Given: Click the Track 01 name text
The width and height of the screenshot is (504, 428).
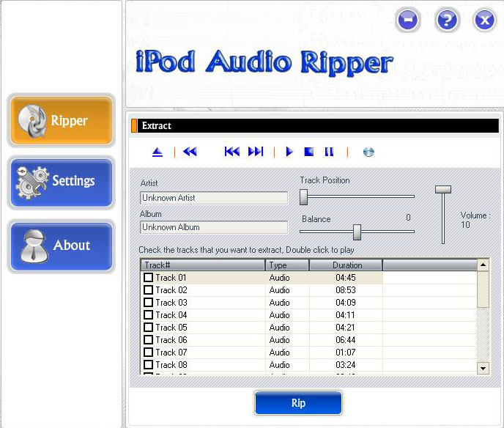Looking at the screenshot, I should point(171,278).
